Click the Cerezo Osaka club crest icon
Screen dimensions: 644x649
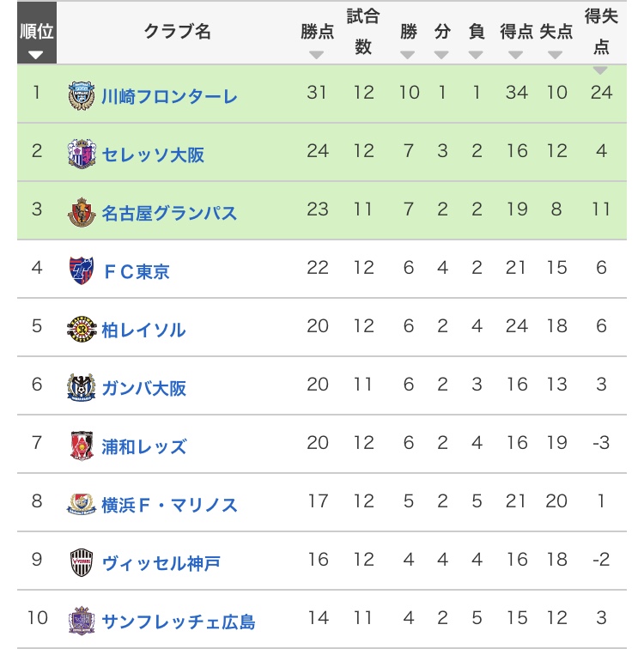pyautogui.click(x=82, y=154)
